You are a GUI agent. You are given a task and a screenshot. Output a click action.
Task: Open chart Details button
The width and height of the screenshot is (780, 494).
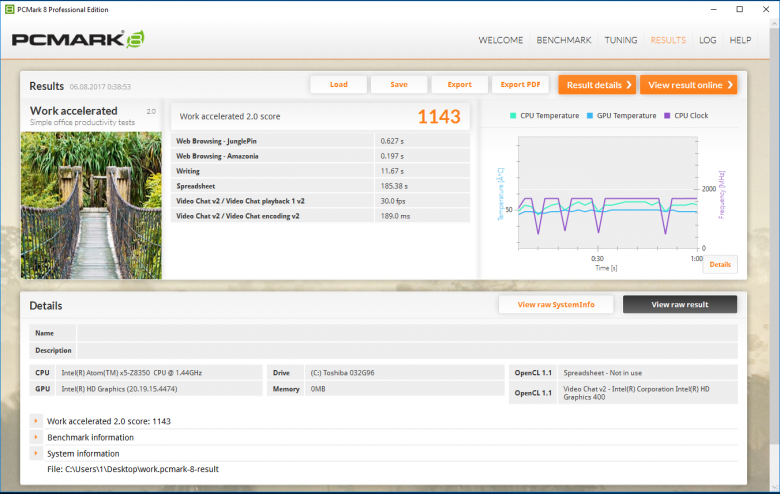pyautogui.click(x=720, y=265)
